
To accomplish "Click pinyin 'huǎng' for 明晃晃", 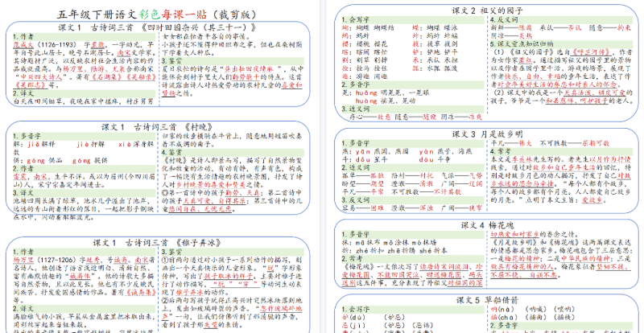I will tap(366, 93).
